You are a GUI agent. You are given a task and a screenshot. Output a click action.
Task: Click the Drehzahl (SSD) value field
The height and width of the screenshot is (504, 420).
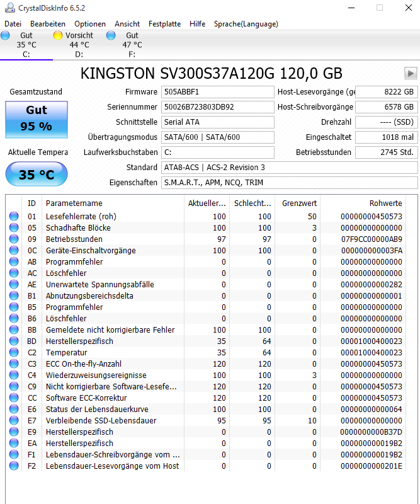click(386, 122)
